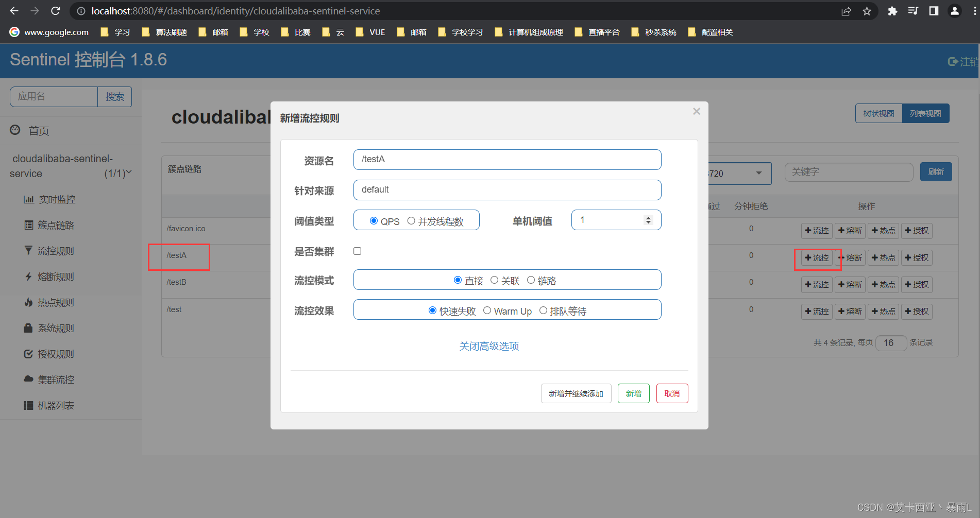Open 授权规则 in the sidebar

tap(56, 354)
